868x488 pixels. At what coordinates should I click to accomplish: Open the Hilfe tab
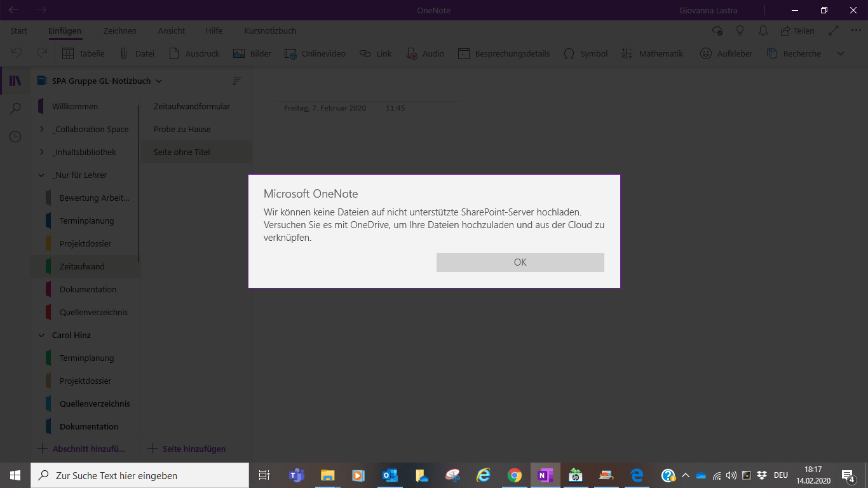[214, 30]
